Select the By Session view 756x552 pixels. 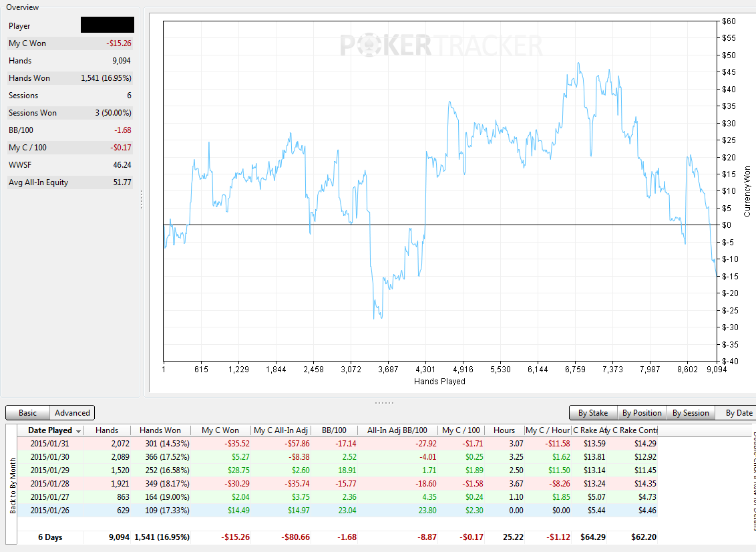[x=691, y=413]
